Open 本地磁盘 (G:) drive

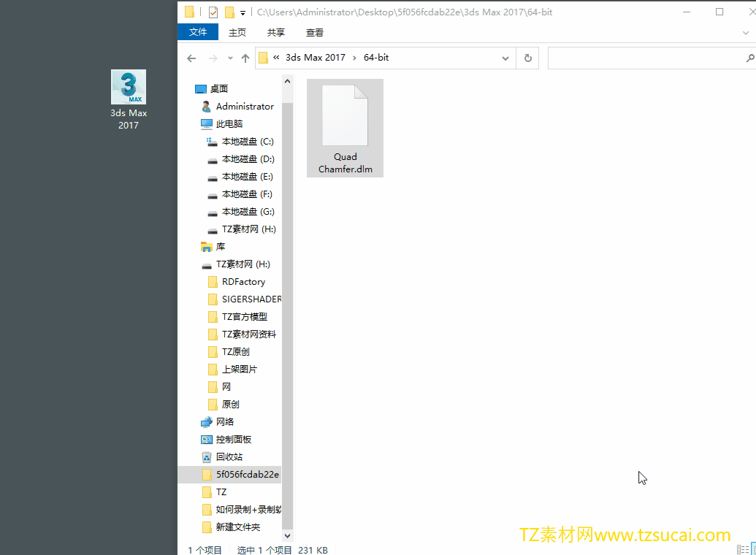click(x=248, y=212)
